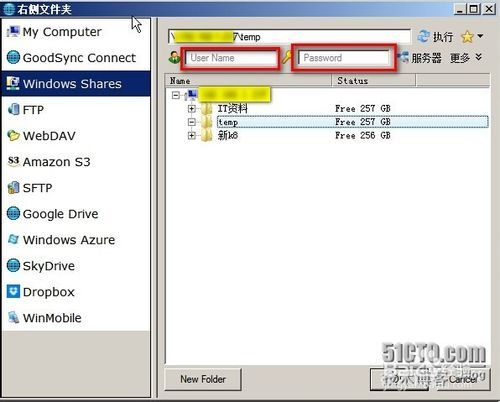Expand the IT资料 folder node
Screen dimensions: 500x402
point(191,108)
